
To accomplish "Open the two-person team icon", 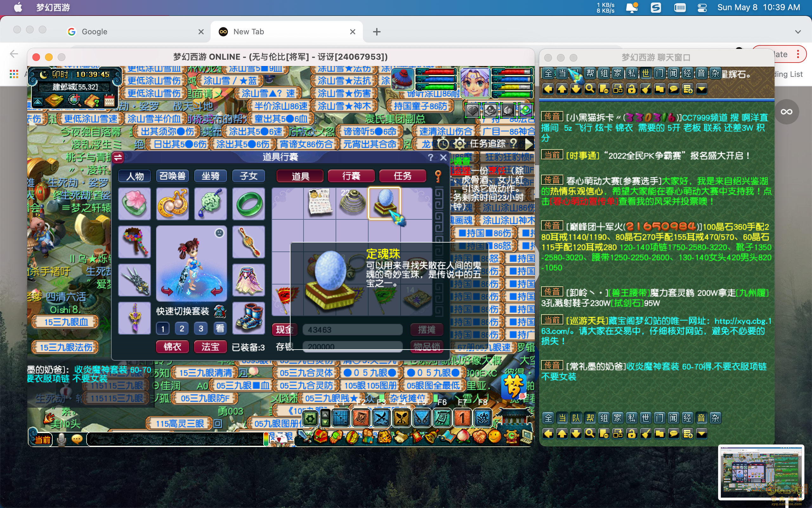I will [369, 436].
